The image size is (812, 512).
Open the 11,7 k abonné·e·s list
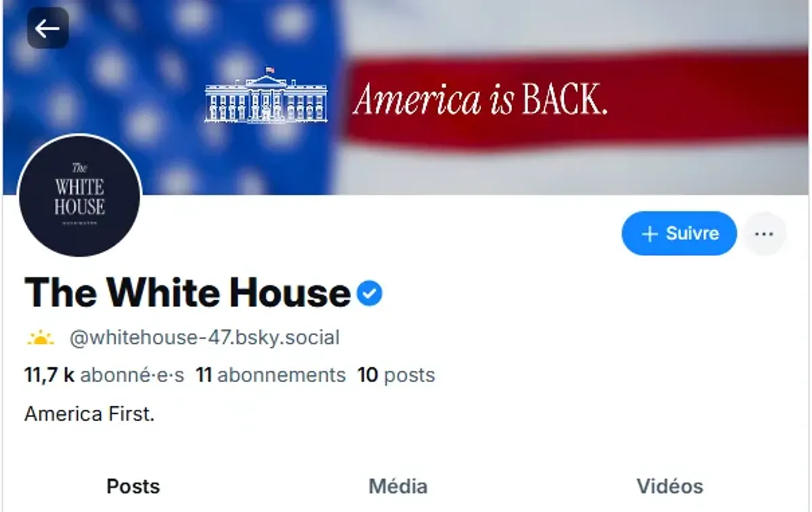pos(104,375)
